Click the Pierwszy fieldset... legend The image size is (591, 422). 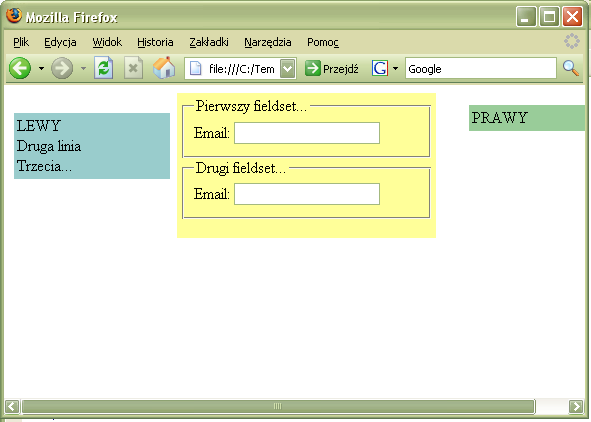[x=251, y=106]
